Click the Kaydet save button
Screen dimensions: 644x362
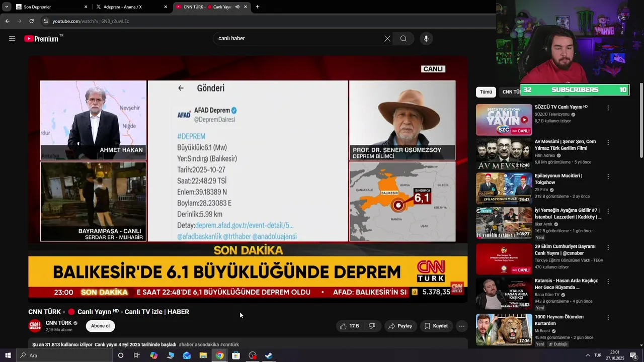(x=436, y=326)
